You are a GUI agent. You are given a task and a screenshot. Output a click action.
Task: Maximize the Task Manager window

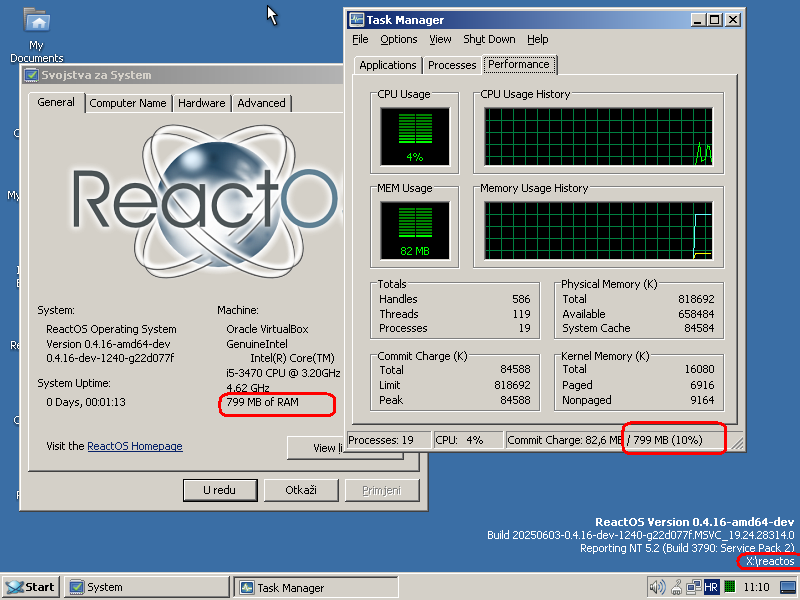pos(715,20)
